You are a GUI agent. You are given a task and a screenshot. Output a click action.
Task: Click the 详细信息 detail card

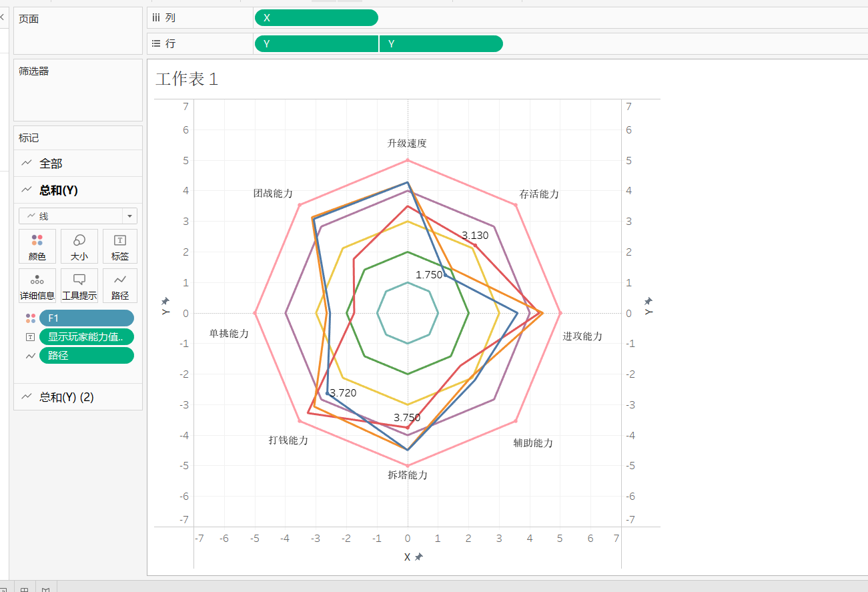click(37, 286)
